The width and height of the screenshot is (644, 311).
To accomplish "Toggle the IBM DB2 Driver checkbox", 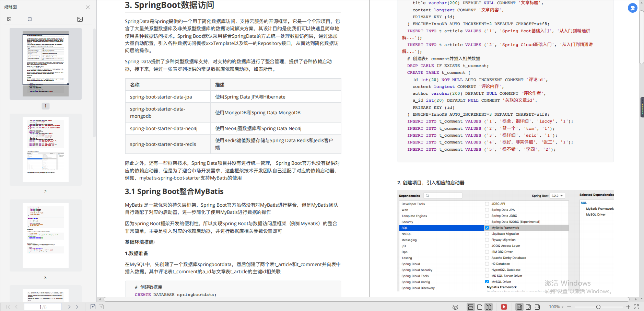I will pos(487,252).
